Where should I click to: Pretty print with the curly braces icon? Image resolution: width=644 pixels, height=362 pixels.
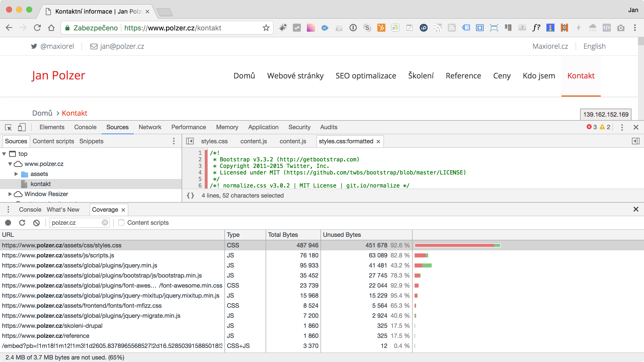(190, 196)
